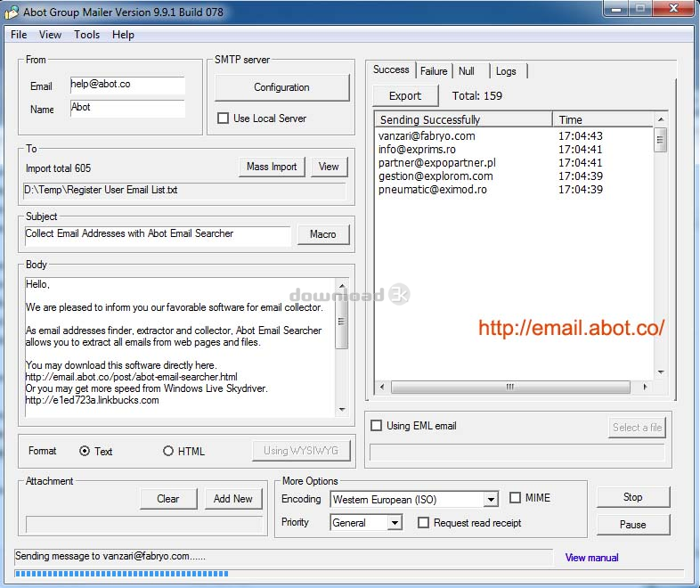Switch to the Failure tab
This screenshot has height=588, width=700.
[x=434, y=71]
